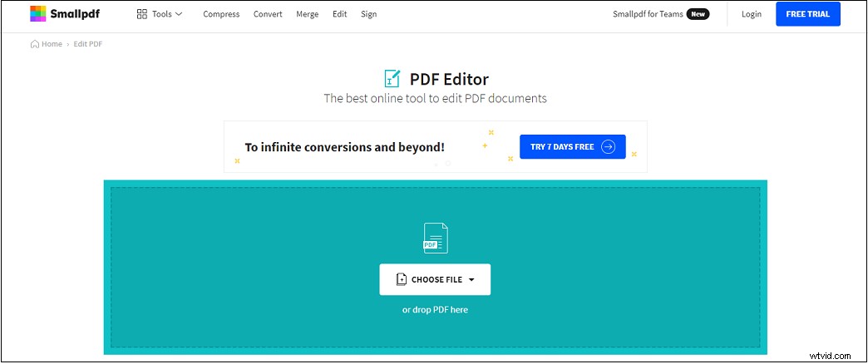Click the Tools grid icon

coord(141,14)
